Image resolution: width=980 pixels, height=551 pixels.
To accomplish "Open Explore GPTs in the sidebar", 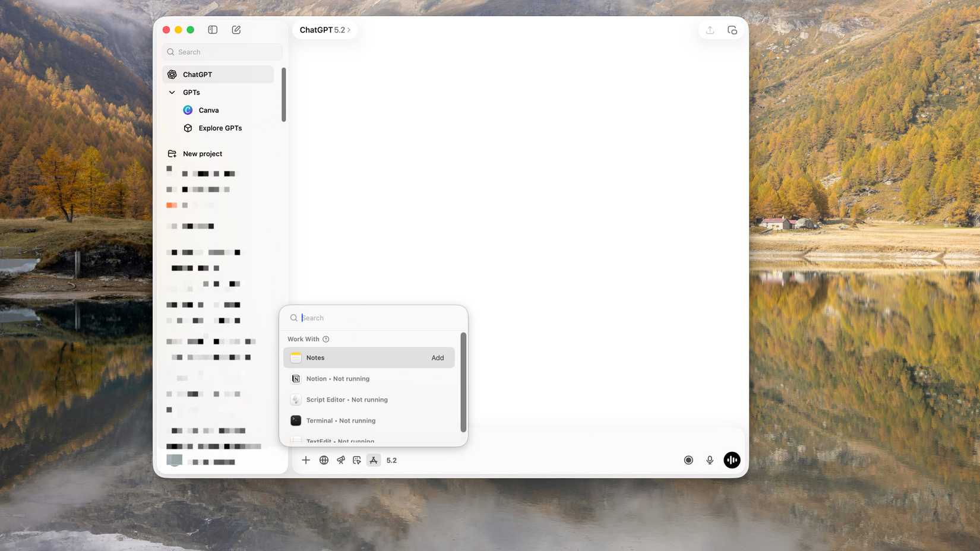I will tap(220, 128).
